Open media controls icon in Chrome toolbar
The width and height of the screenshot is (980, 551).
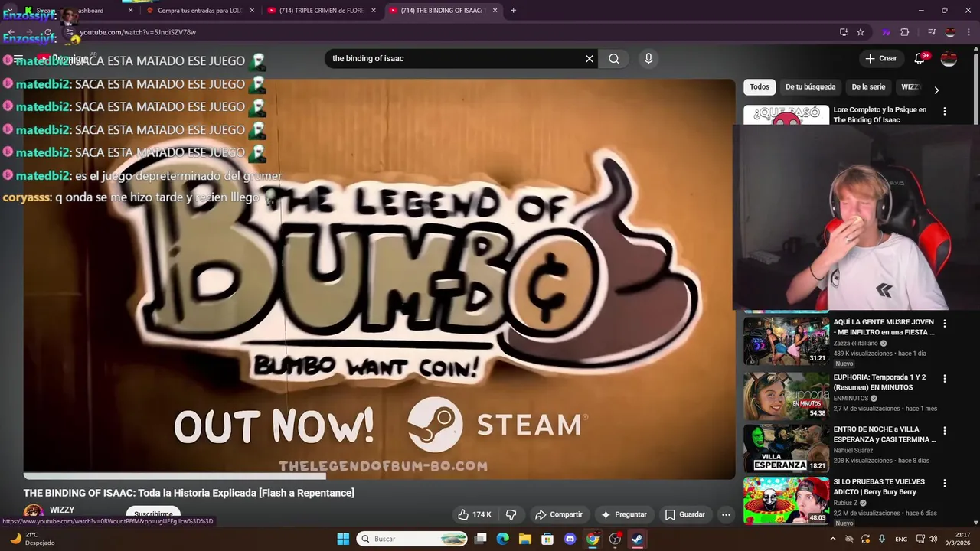click(x=932, y=32)
